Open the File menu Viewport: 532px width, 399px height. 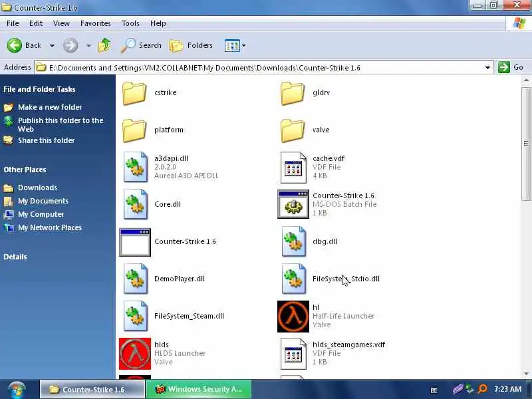coord(13,23)
